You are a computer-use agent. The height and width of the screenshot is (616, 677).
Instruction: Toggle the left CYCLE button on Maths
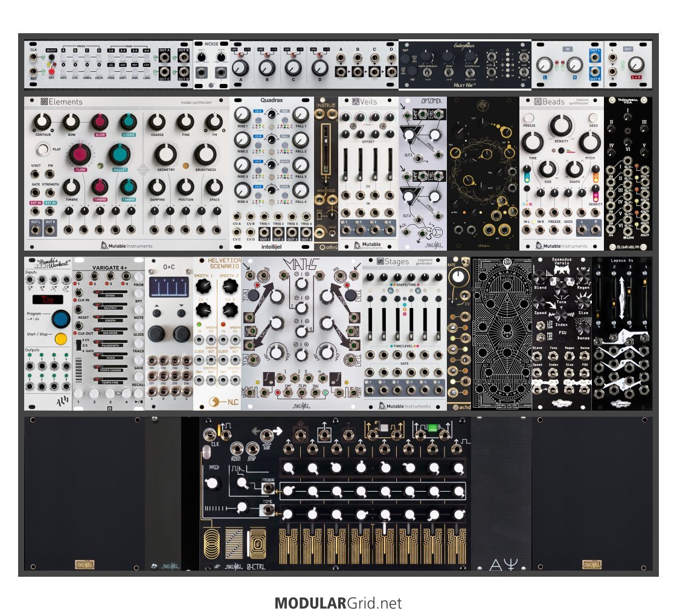click(252, 295)
